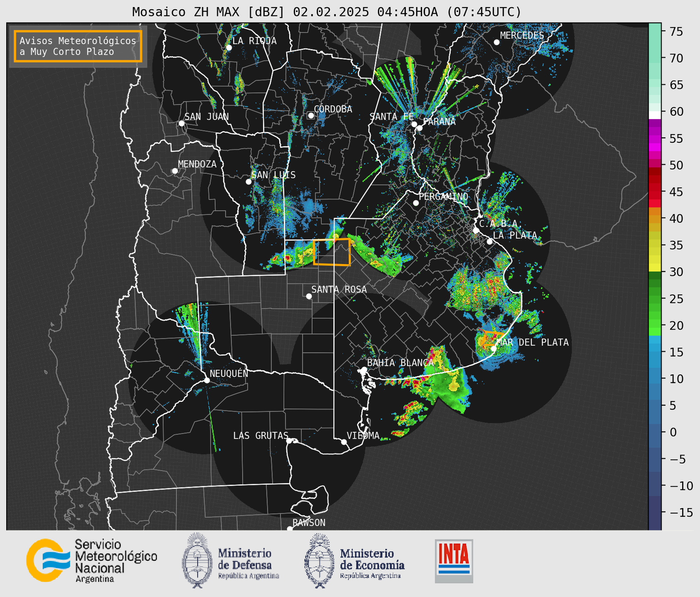The height and width of the screenshot is (597, 700).
Task: Click the SANTA ROSA label text
Action: pos(339,289)
